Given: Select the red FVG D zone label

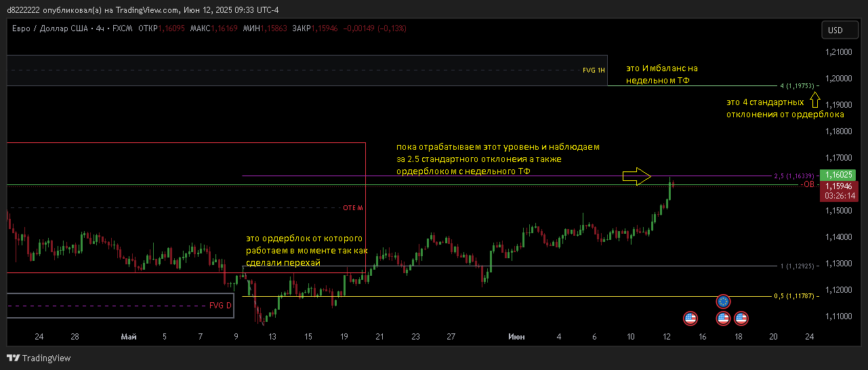Looking at the screenshot, I should (x=220, y=306).
